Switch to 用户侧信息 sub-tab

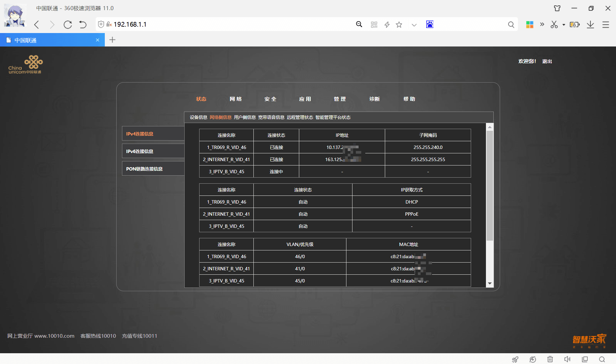tap(245, 117)
